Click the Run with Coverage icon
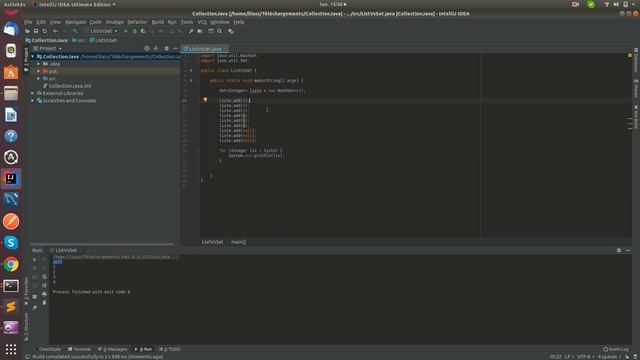The width and height of the screenshot is (640, 360). 143,31
